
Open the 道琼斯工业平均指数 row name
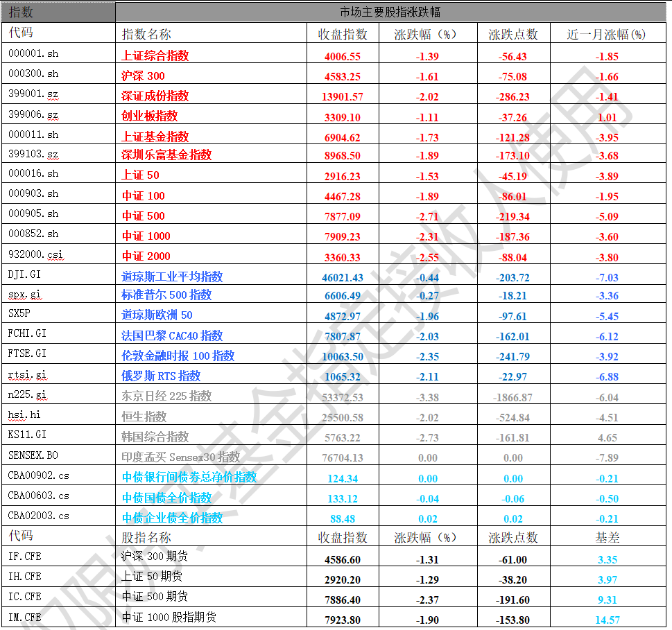[172, 277]
